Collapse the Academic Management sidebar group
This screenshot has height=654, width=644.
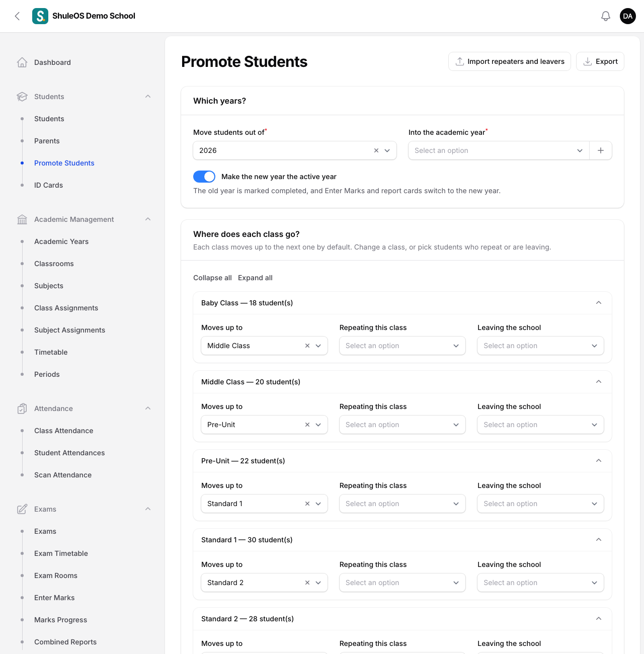click(x=148, y=219)
